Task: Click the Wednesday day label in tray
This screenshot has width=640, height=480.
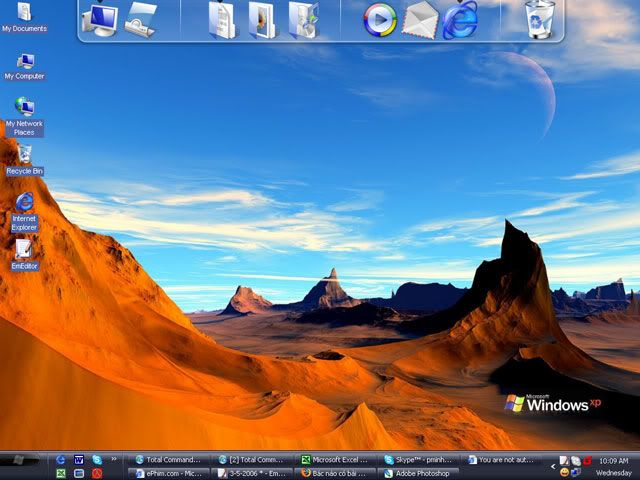Action: [613, 473]
